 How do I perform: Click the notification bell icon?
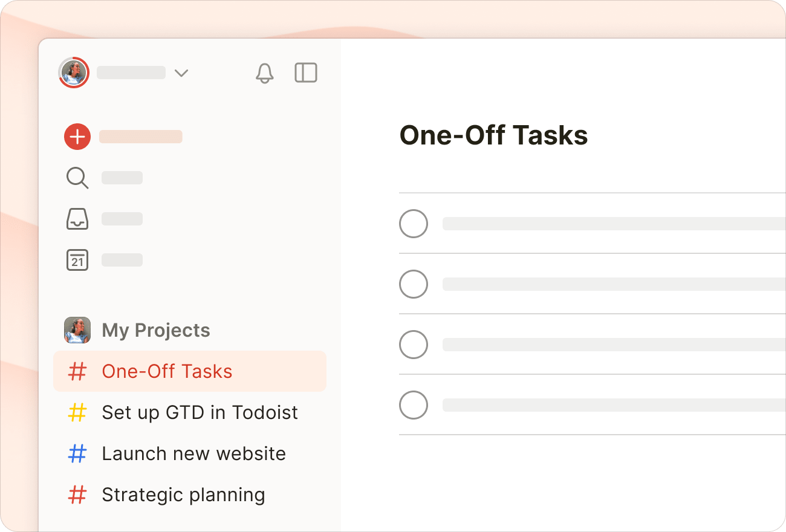(264, 73)
